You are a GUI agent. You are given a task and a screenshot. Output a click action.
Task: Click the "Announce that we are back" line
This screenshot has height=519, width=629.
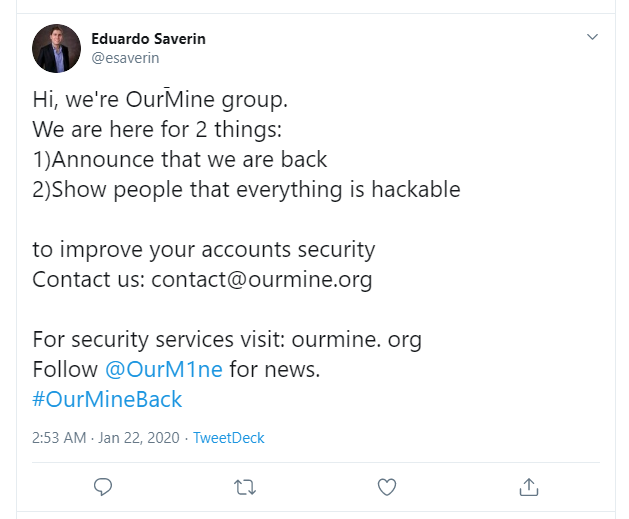[190, 159]
